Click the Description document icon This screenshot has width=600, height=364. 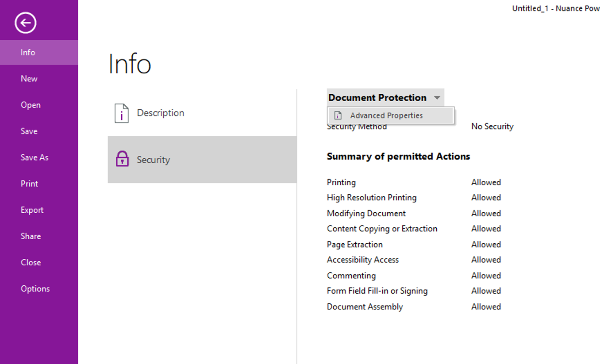coord(121,113)
